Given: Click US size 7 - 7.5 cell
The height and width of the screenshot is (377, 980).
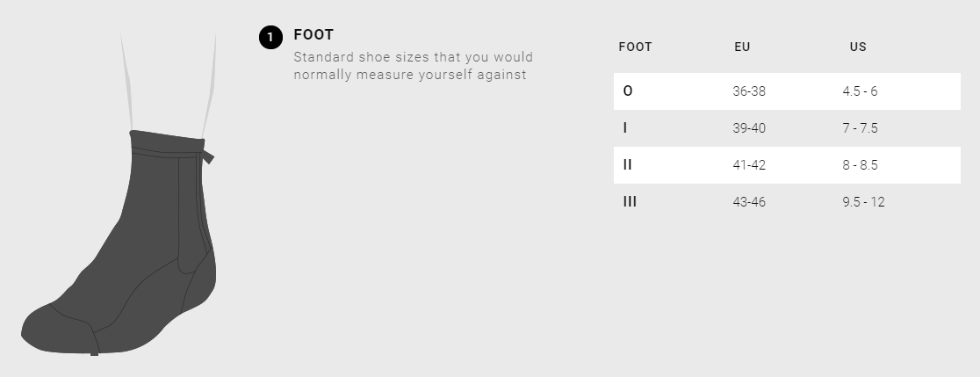Looking at the screenshot, I should pyautogui.click(x=860, y=128).
